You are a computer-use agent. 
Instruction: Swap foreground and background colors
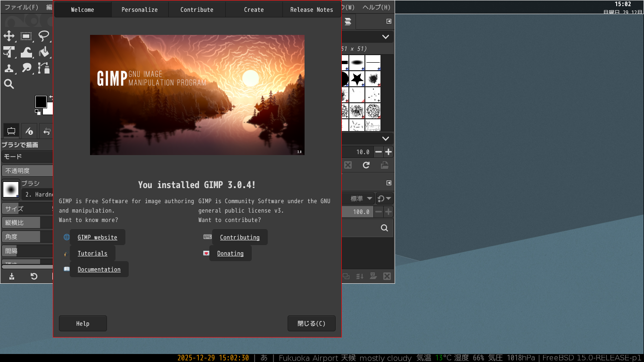point(51,97)
